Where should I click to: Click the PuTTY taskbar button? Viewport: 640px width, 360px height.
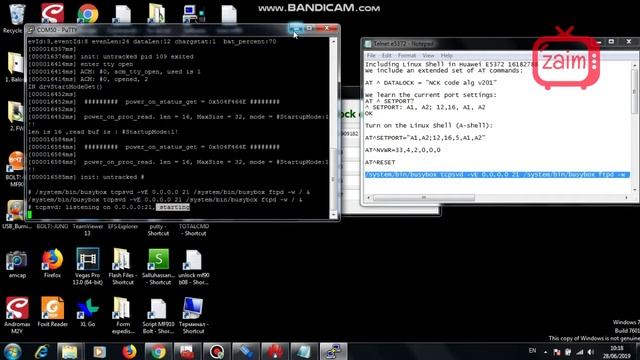333,351
